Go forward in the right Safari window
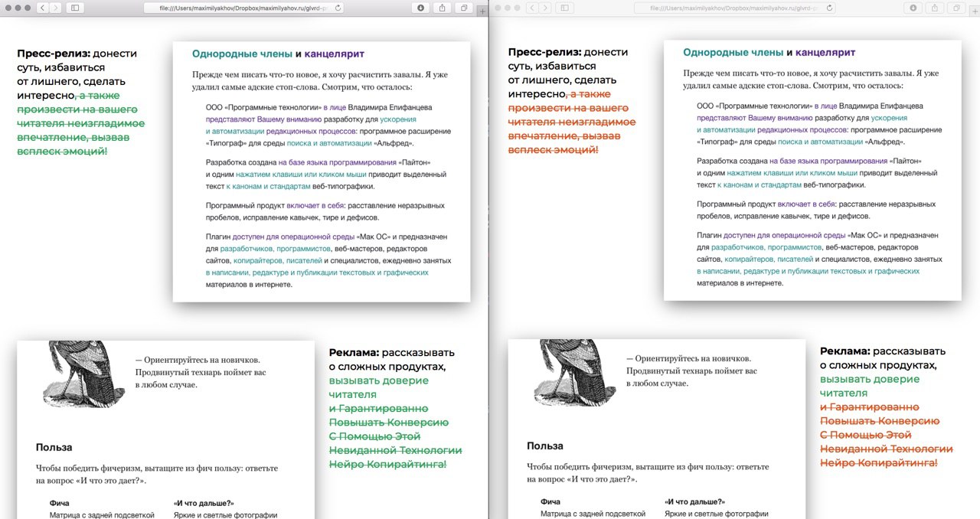This screenshot has width=980, height=519. pos(544,8)
